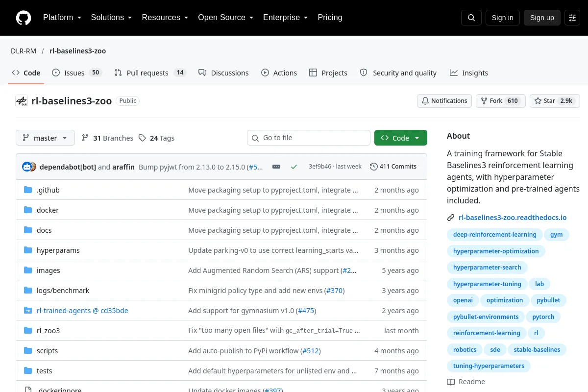The width and height of the screenshot is (588, 392).
Task: Click the history clock icon by 411 Commits
Action: 374,167
